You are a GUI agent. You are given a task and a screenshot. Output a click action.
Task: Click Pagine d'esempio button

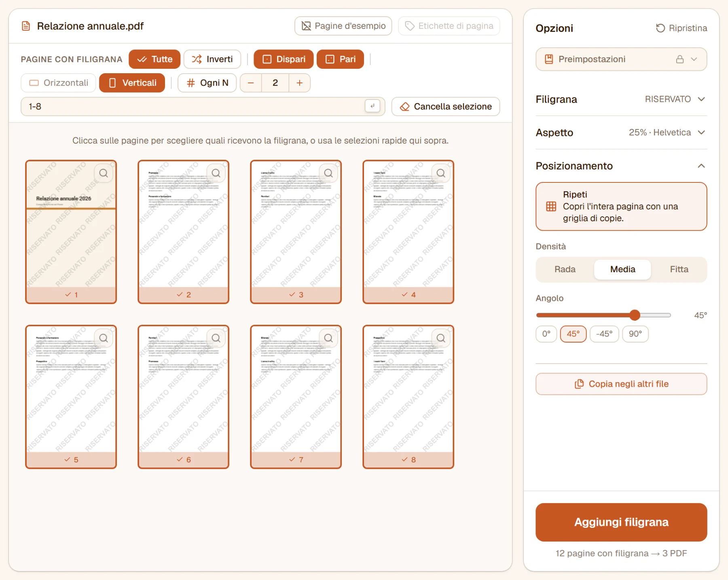click(x=343, y=26)
